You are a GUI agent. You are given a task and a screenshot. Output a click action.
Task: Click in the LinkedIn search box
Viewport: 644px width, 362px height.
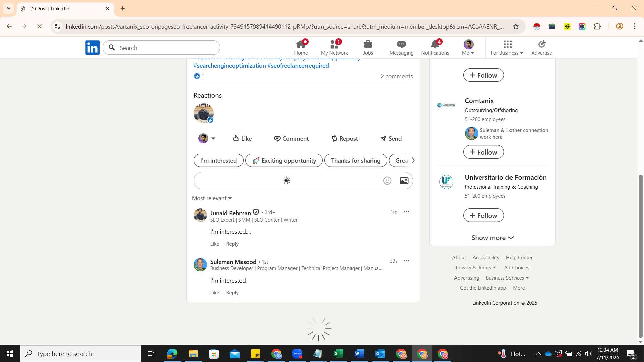161,48
